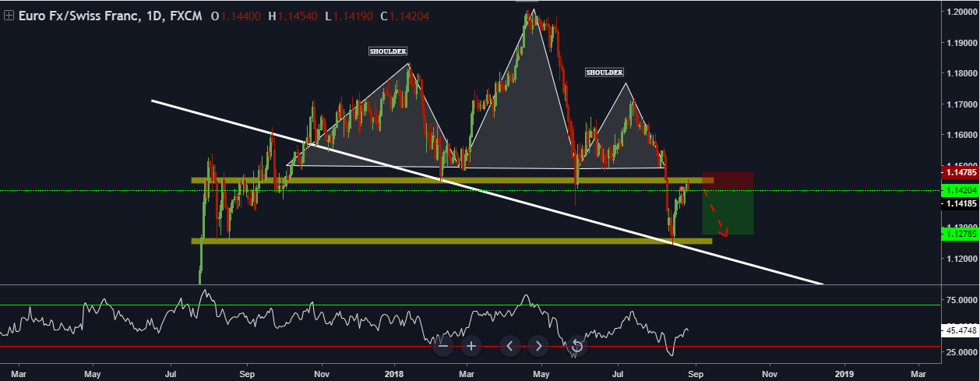This screenshot has width=980, height=381.
Task: Select the right SHOULDER text label
Action: [x=605, y=72]
